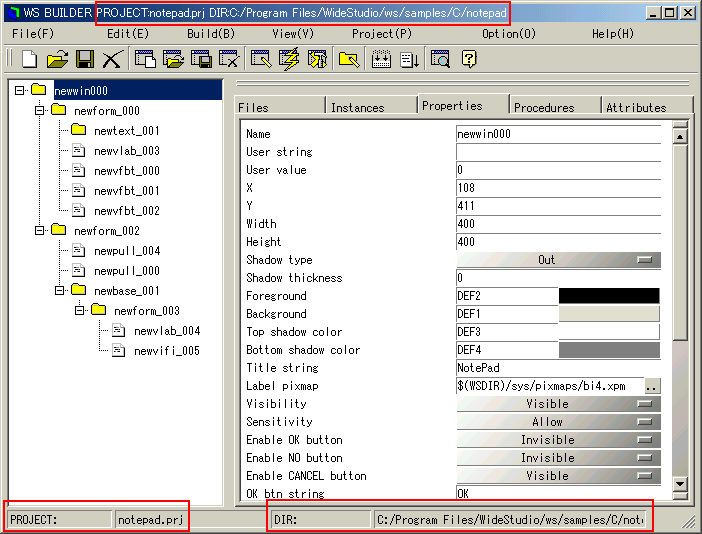Click the open folder project icon
This screenshot has width=702, height=534.
click(x=57, y=60)
